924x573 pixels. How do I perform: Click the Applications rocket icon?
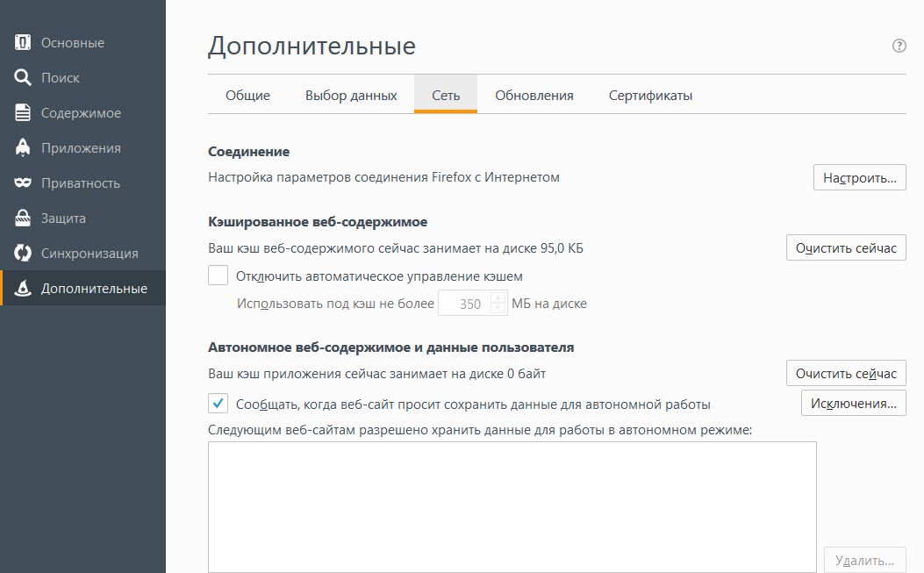tap(23, 148)
